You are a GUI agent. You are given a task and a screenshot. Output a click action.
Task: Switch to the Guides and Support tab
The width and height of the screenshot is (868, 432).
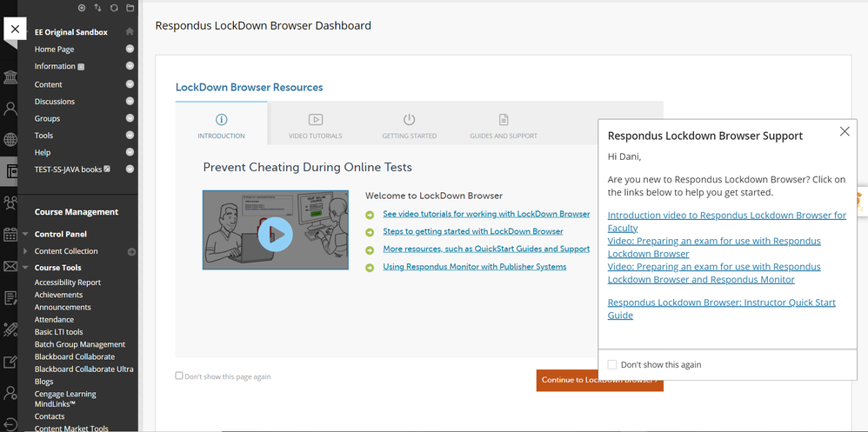click(504, 126)
